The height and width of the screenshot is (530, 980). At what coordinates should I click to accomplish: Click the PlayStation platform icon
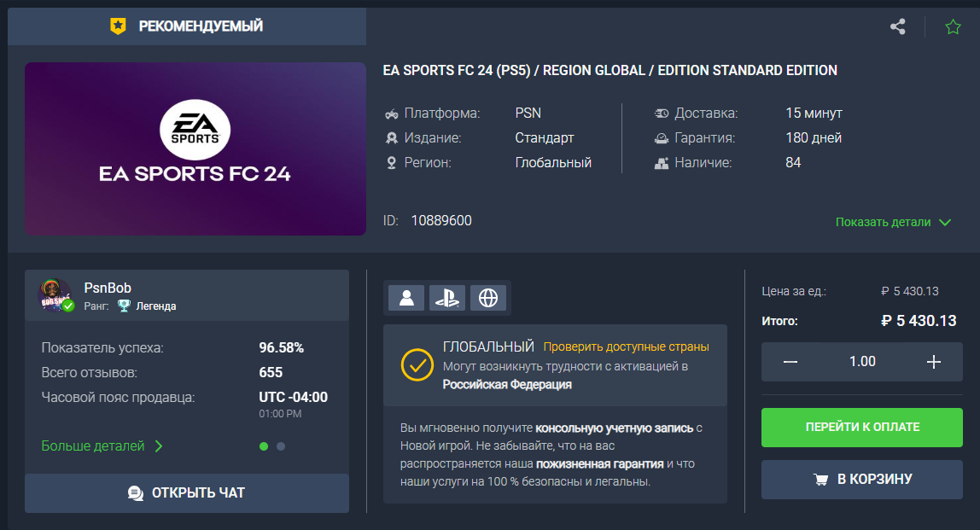click(x=446, y=297)
